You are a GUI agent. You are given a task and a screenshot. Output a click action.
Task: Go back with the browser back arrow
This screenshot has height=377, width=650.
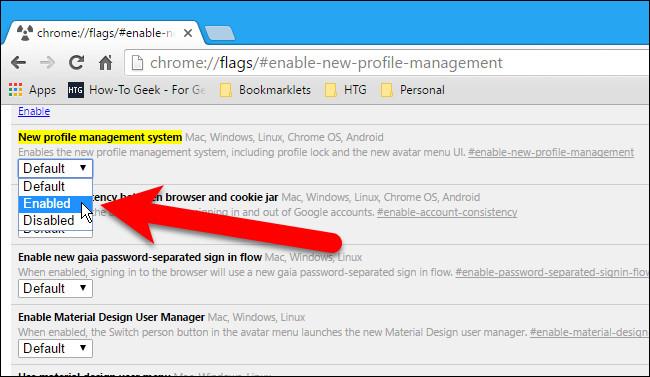coord(19,63)
